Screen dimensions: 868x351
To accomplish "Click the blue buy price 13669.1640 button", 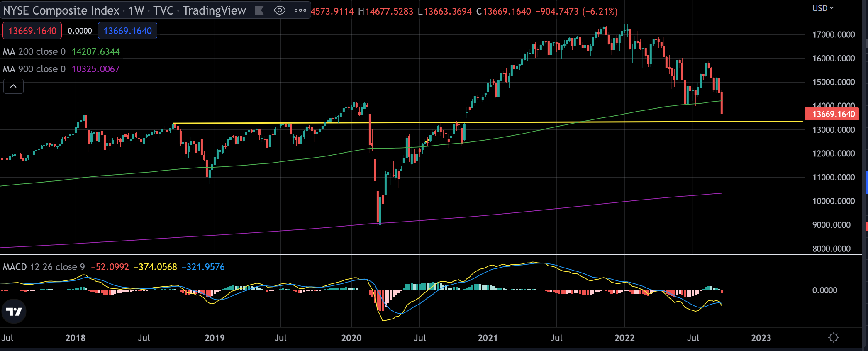I will click(x=127, y=31).
